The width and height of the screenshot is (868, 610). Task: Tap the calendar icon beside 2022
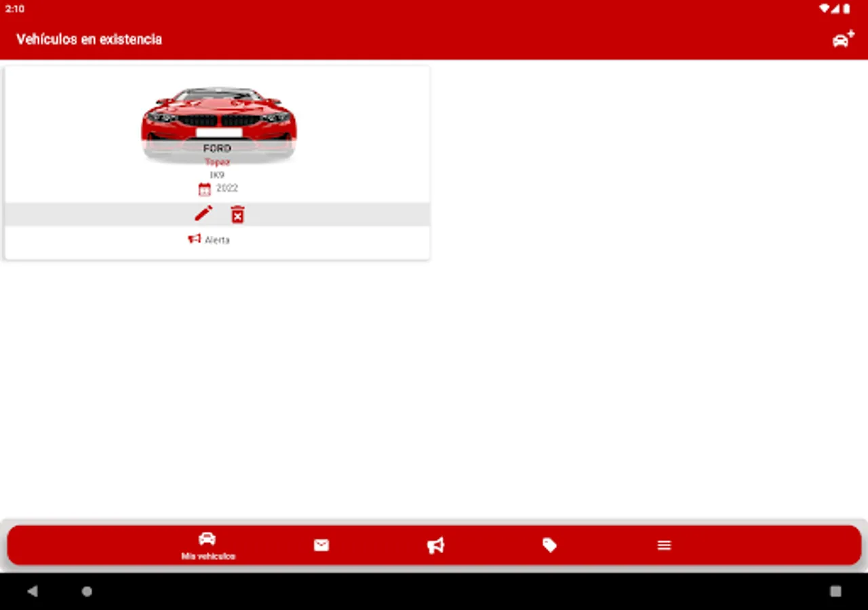click(204, 189)
